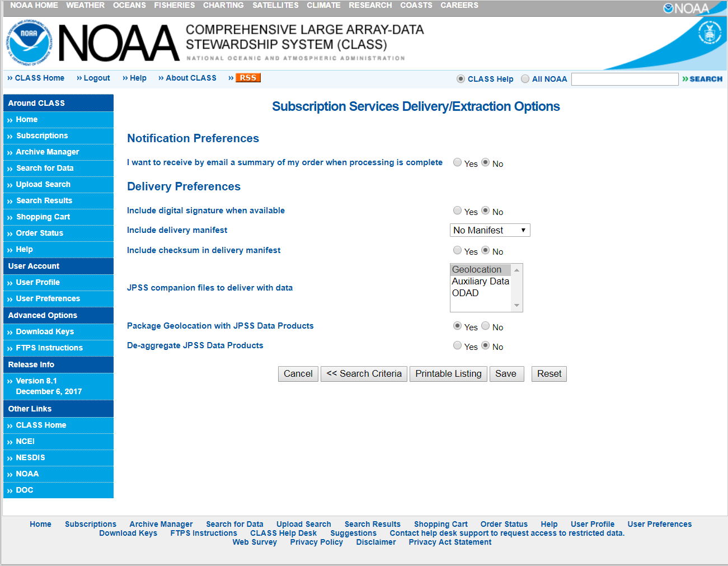Save the delivery options
The image size is (728, 566).
506,374
